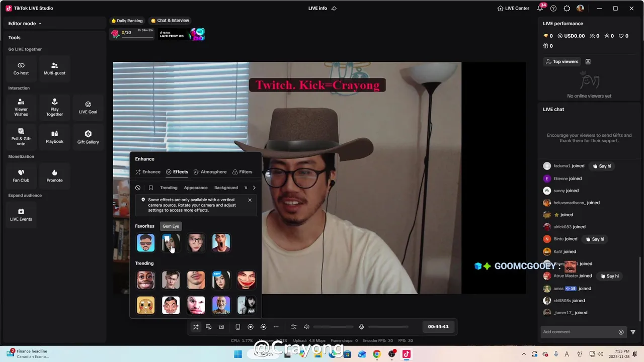Open the help question mark icon
Screen dimensions: 644x362
553,8
